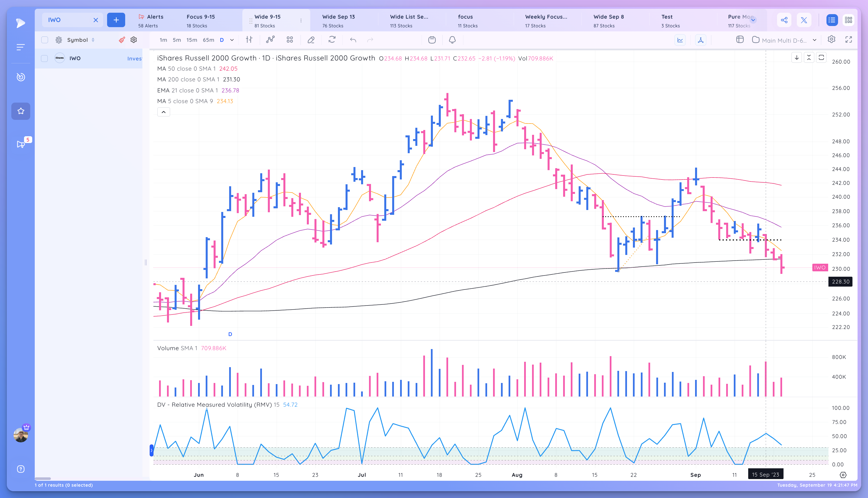Image resolution: width=868 pixels, height=498 pixels.
Task: Open time axis settings icon
Action: pyautogui.click(x=843, y=475)
